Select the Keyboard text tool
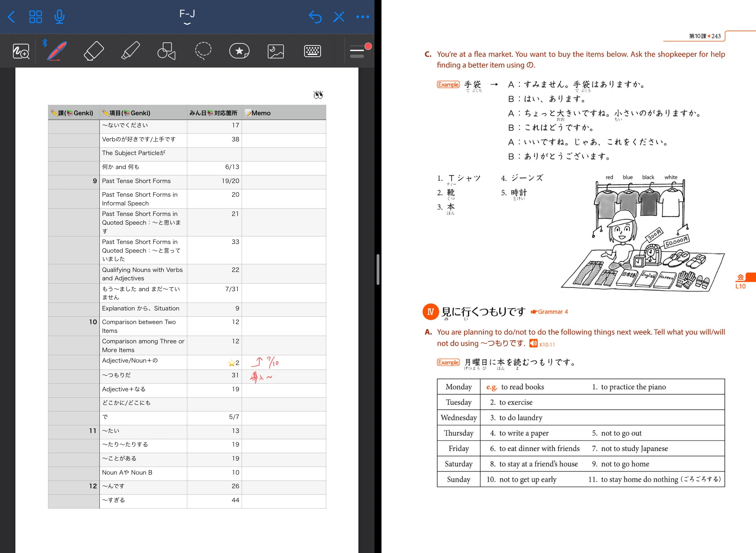Viewport: 756px width, 553px height. coord(313,51)
